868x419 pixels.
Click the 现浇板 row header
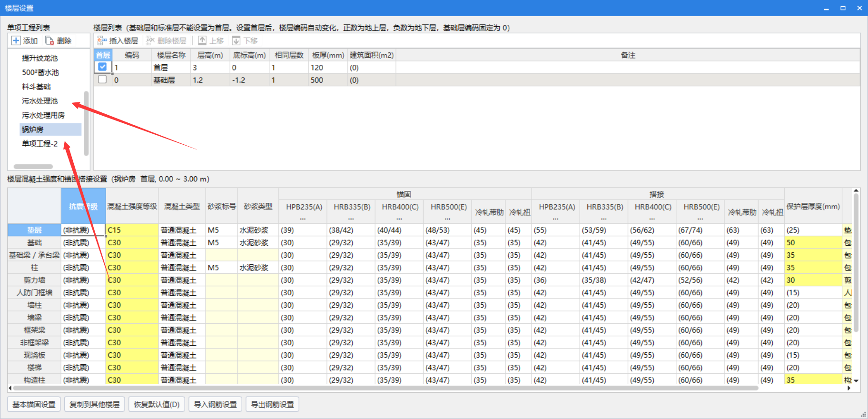[x=34, y=355]
